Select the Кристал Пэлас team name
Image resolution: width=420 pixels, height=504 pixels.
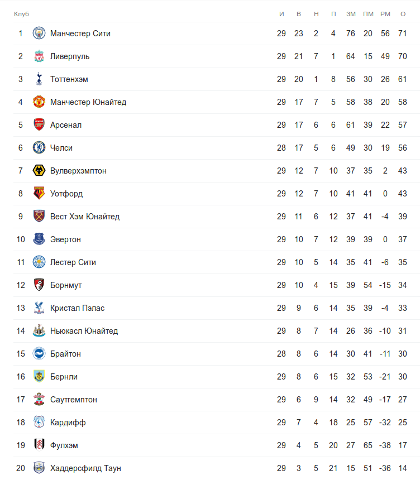(x=77, y=308)
